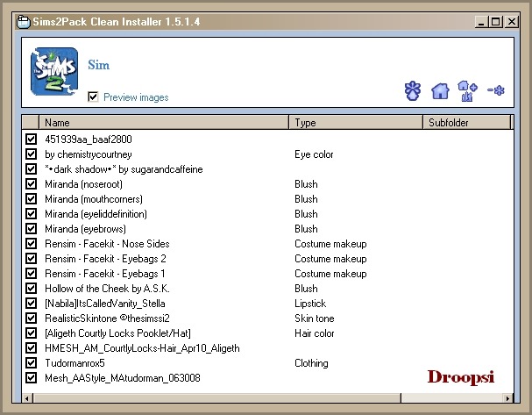This screenshot has width=532, height=415.
Task: Click the 'Lipstick' type cell
Action: (310, 304)
